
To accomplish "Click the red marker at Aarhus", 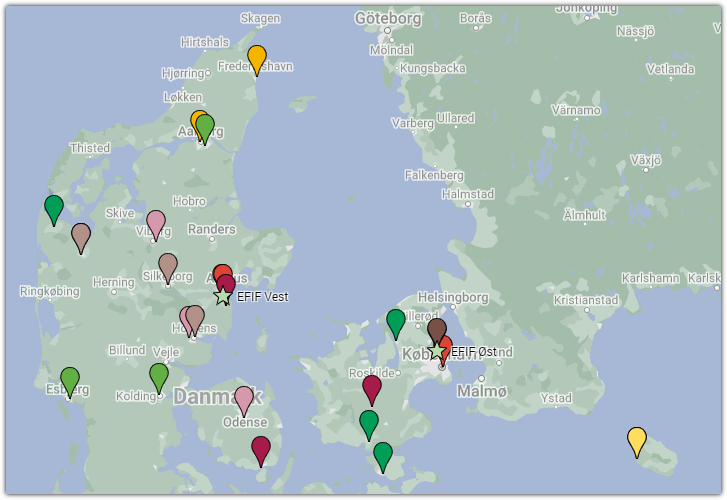I will pos(221,274).
